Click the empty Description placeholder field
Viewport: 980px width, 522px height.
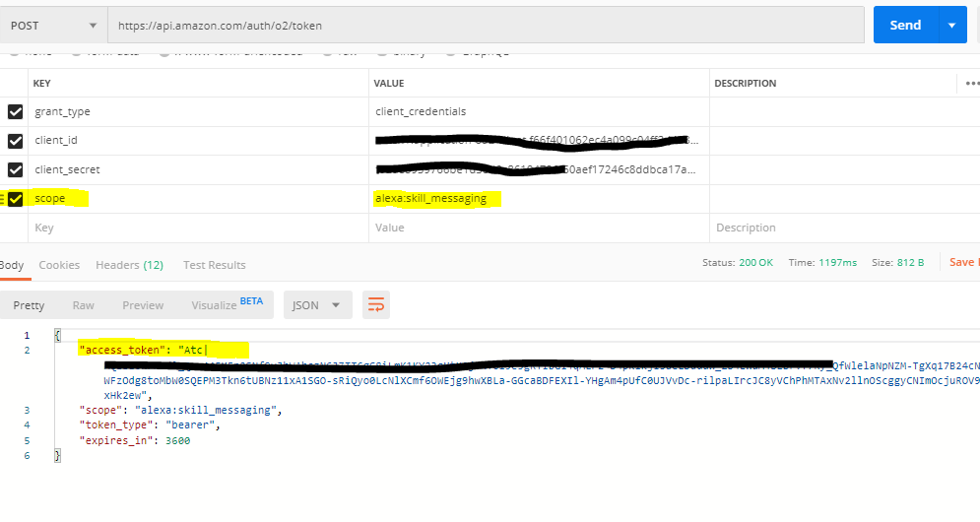coord(844,228)
